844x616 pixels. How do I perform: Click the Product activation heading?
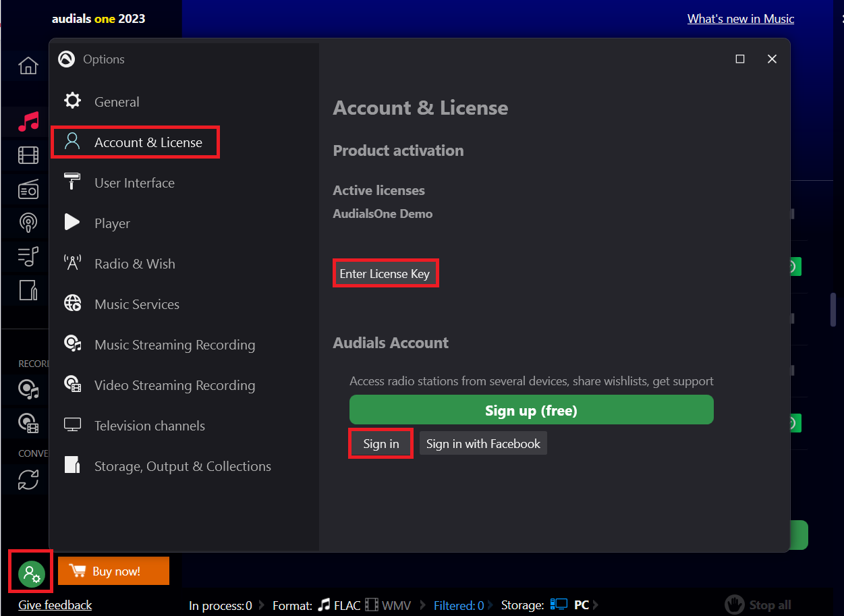tap(398, 150)
